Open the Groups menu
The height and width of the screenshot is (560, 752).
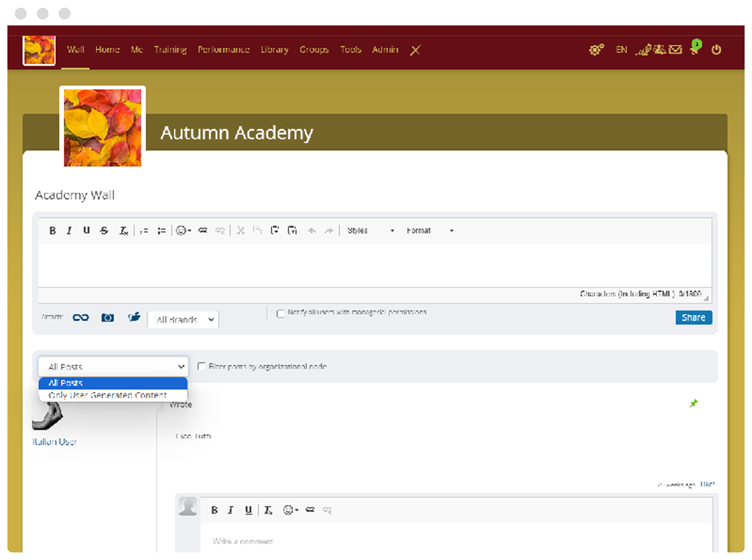(x=314, y=50)
